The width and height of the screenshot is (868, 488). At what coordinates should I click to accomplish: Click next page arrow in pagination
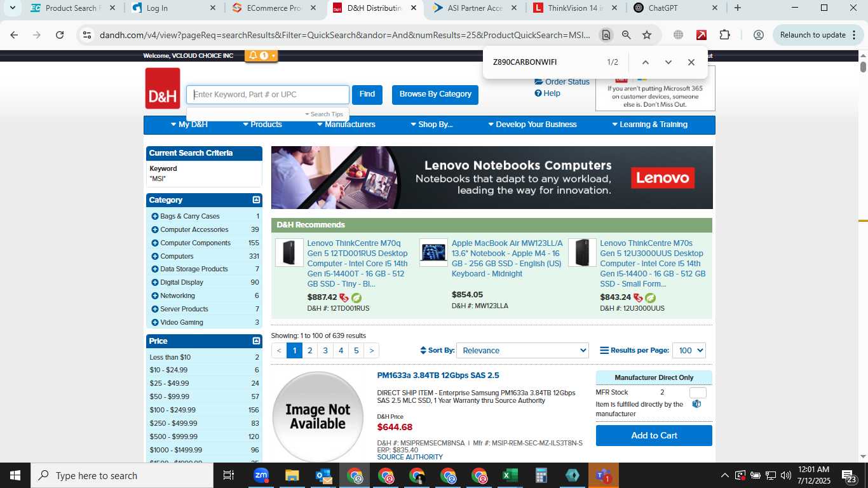[x=372, y=351]
